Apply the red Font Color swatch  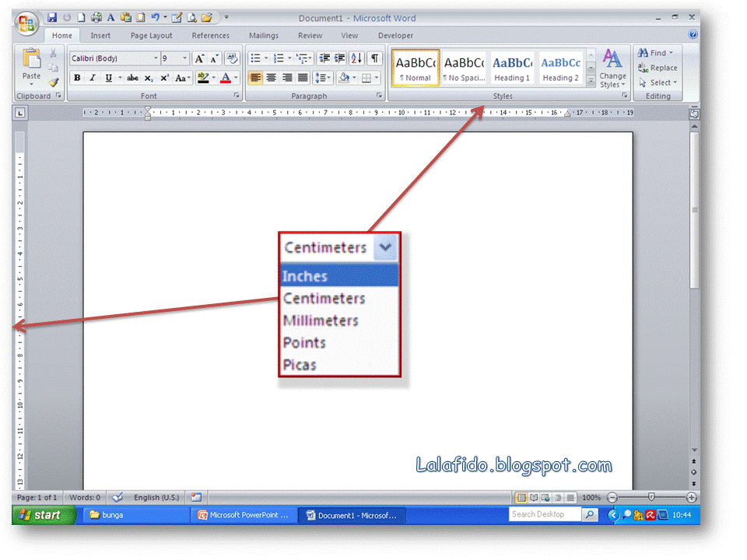click(226, 78)
